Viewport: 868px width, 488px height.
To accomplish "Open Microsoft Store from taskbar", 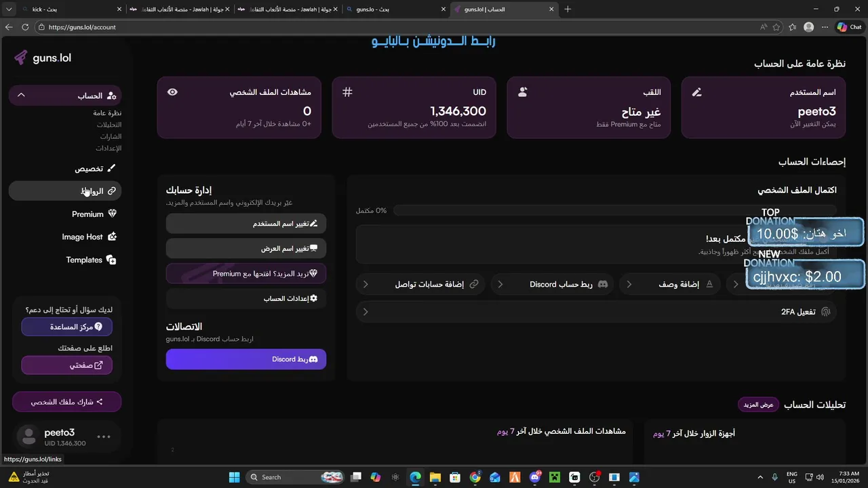I will click(x=455, y=477).
